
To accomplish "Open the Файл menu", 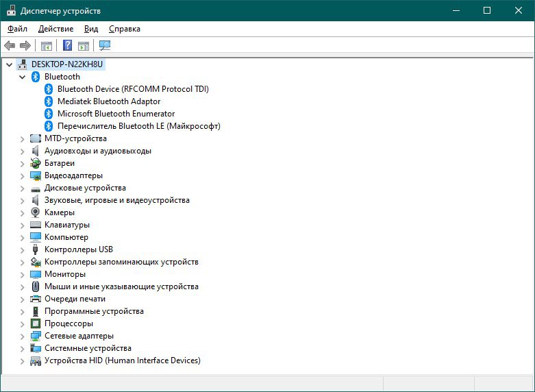I will 17,29.
